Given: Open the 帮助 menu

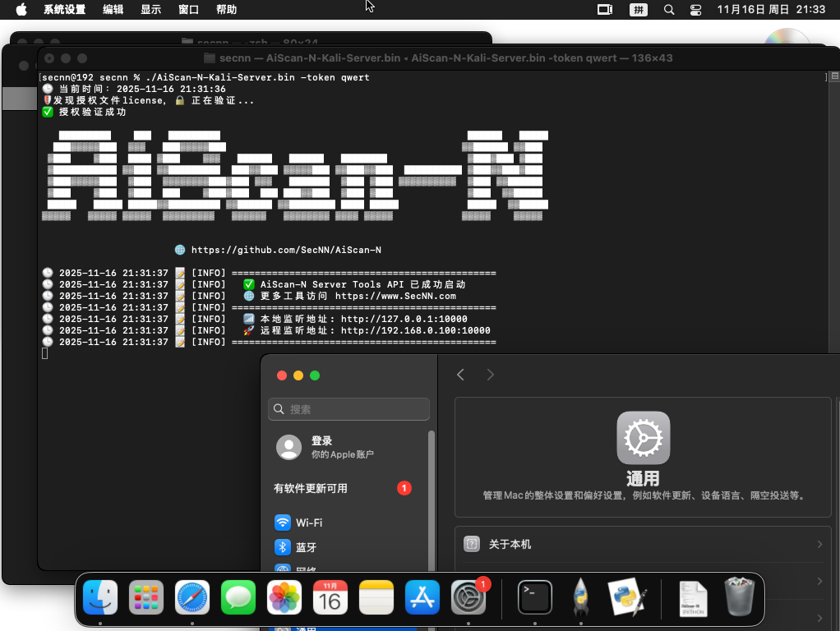Looking at the screenshot, I should coord(227,10).
